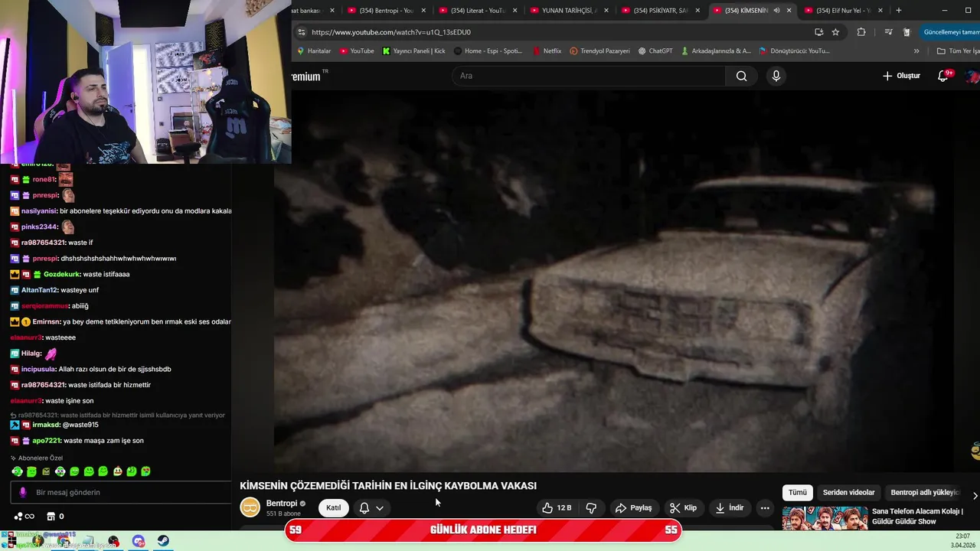Click the install/cast icon in address bar
This screenshot has width=980, height=551.
coord(818,32)
